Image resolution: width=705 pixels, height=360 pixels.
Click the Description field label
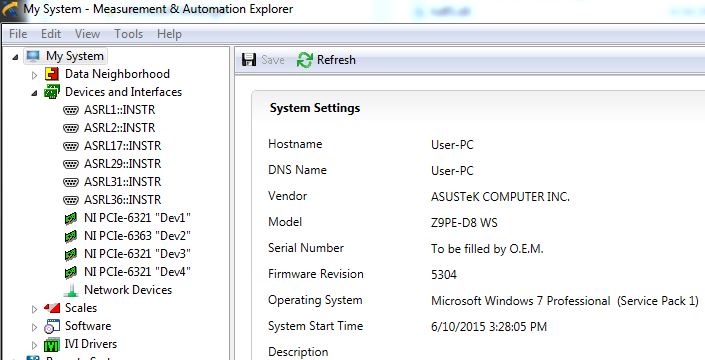pos(298,352)
